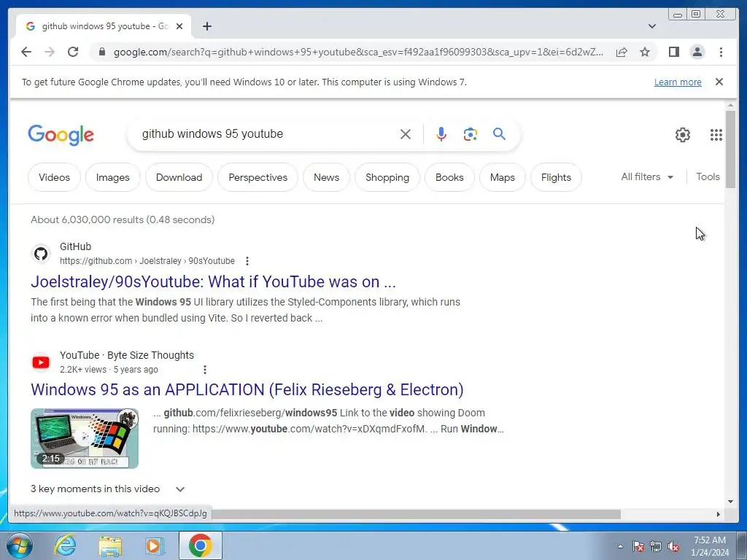Filter results by Maps
The height and width of the screenshot is (560, 747).
(503, 177)
